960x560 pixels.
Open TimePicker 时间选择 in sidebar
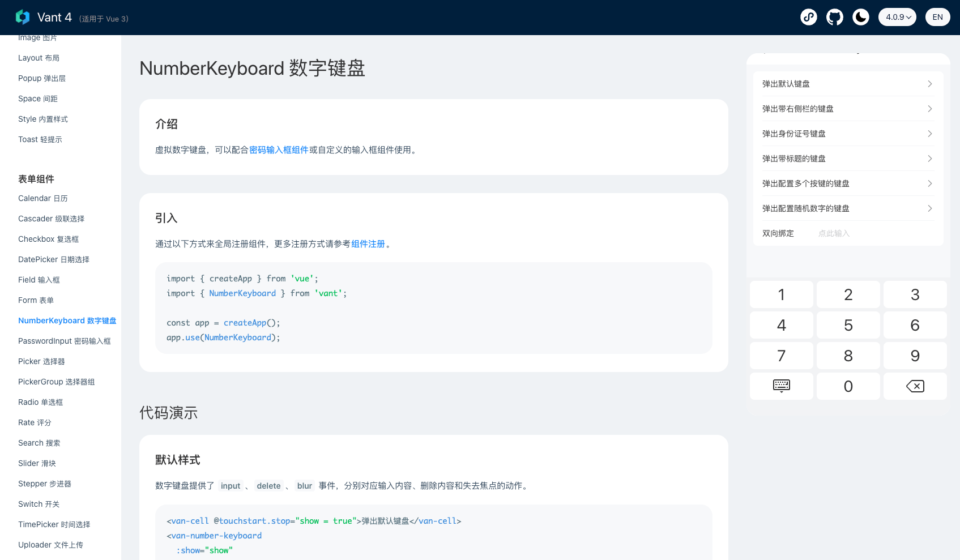(x=54, y=524)
